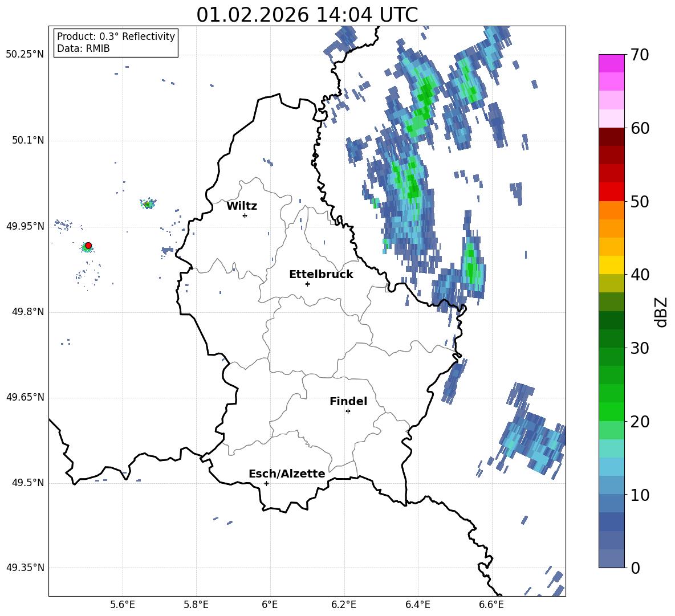Click the cross marker below Wiltz

click(245, 215)
